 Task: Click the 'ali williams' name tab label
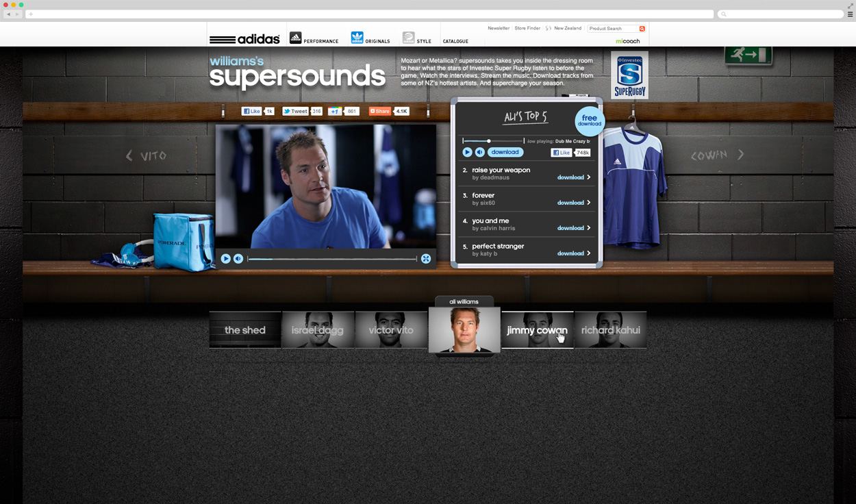[x=464, y=301]
